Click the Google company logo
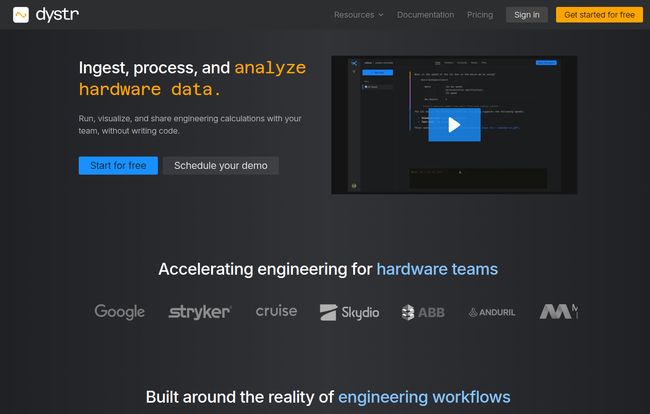Screen dimensions: 650x414 (x=119, y=312)
